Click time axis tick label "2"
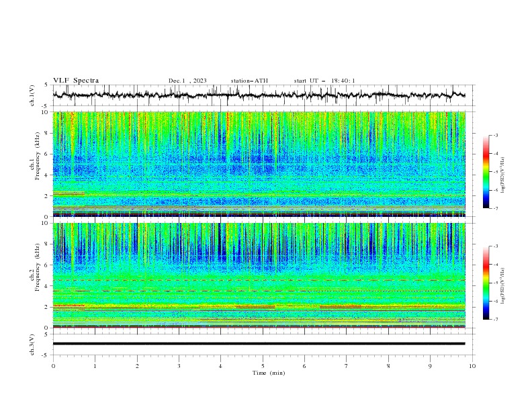The height and width of the screenshot is (411, 532). click(137, 366)
